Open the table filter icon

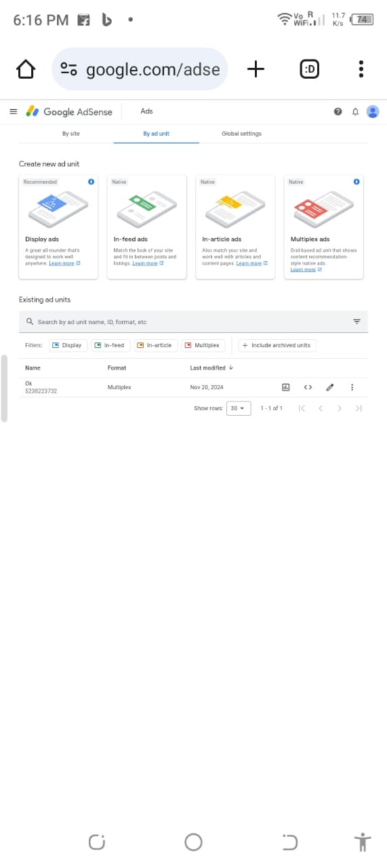coord(357,321)
